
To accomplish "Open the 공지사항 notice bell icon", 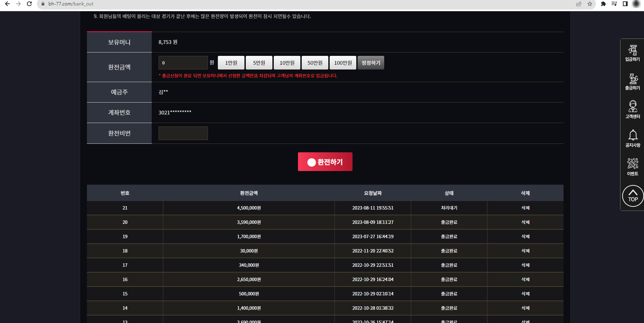I will click(x=633, y=138).
